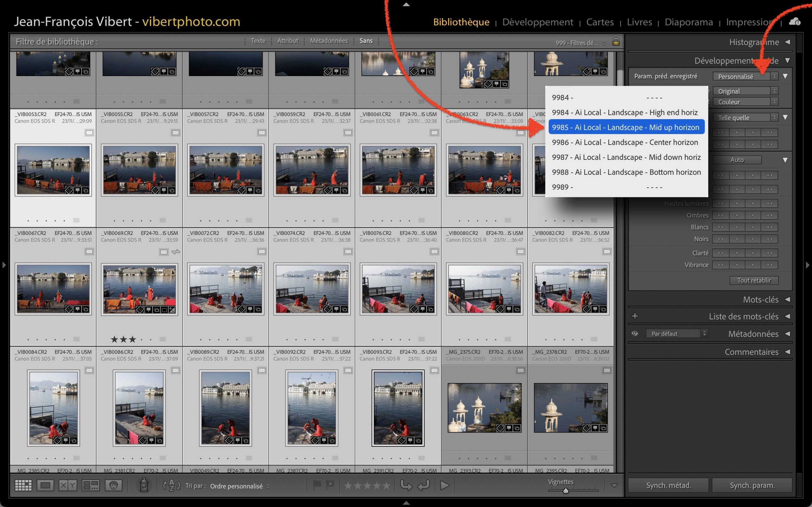This screenshot has width=812, height=507.
Task: Switch to Grid view mode
Action: (x=23, y=485)
